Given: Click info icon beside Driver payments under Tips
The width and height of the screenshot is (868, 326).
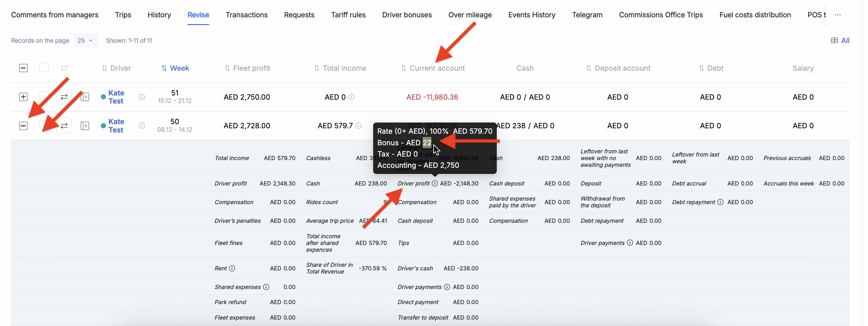Looking at the screenshot, I should click(447, 287).
